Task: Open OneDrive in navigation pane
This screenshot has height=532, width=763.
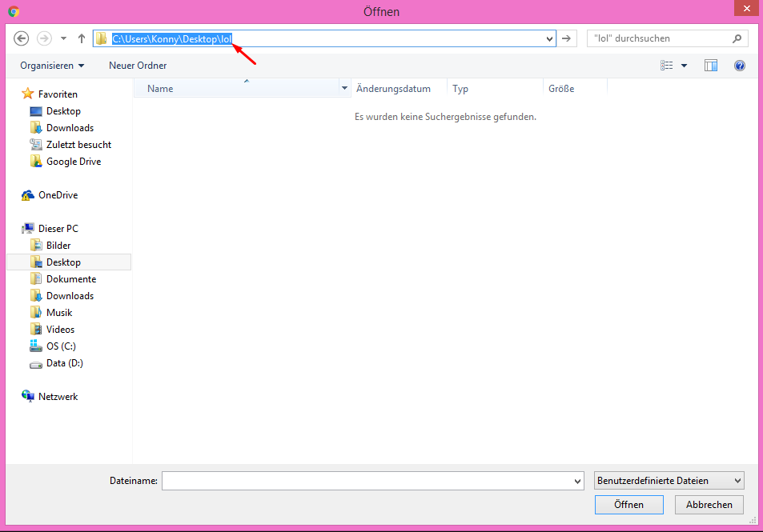Action: [x=58, y=195]
